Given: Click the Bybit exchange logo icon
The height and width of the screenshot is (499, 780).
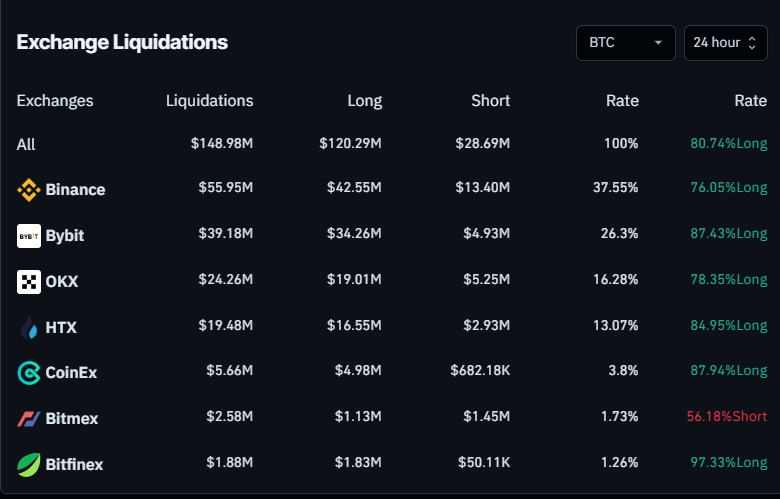Looking at the screenshot, I should tap(29, 235).
